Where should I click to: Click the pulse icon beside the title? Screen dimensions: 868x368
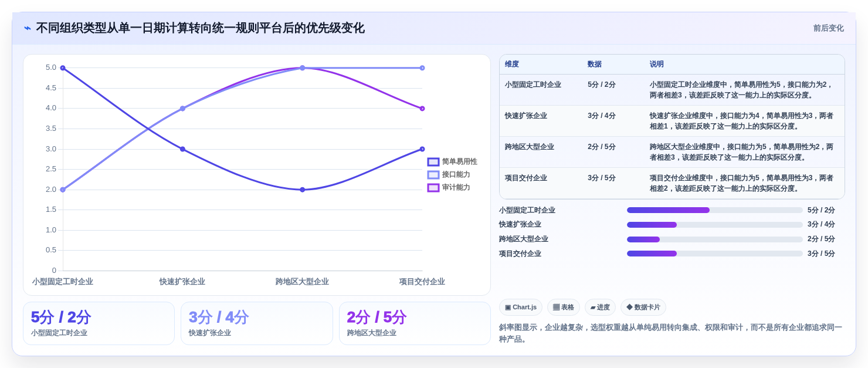pyautogui.click(x=28, y=28)
